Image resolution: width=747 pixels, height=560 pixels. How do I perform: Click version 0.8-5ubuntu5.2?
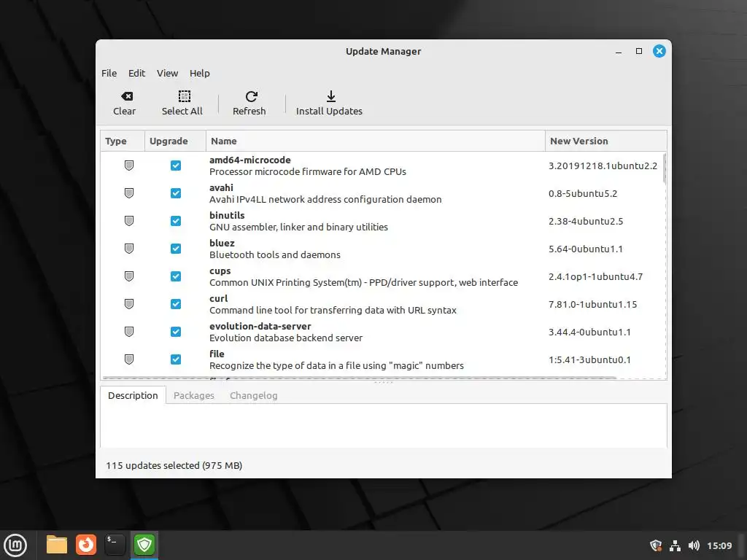coord(583,193)
